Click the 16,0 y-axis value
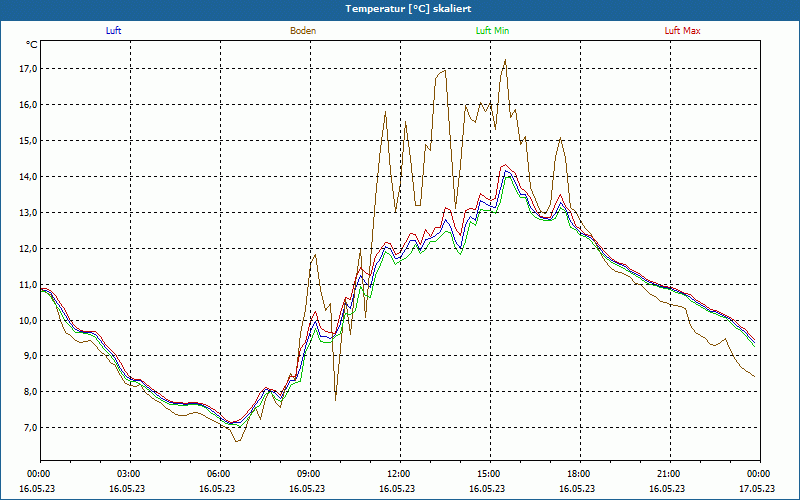 click(29, 105)
